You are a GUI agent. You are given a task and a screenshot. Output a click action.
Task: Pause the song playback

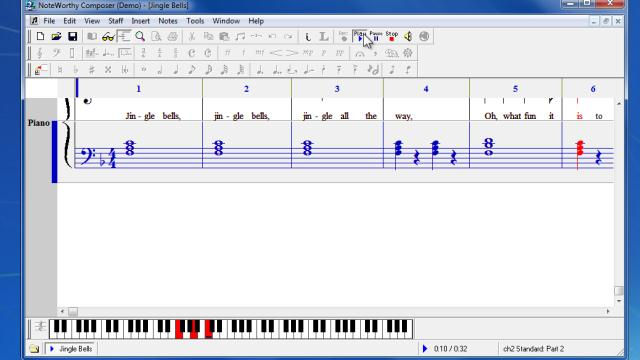[376, 36]
